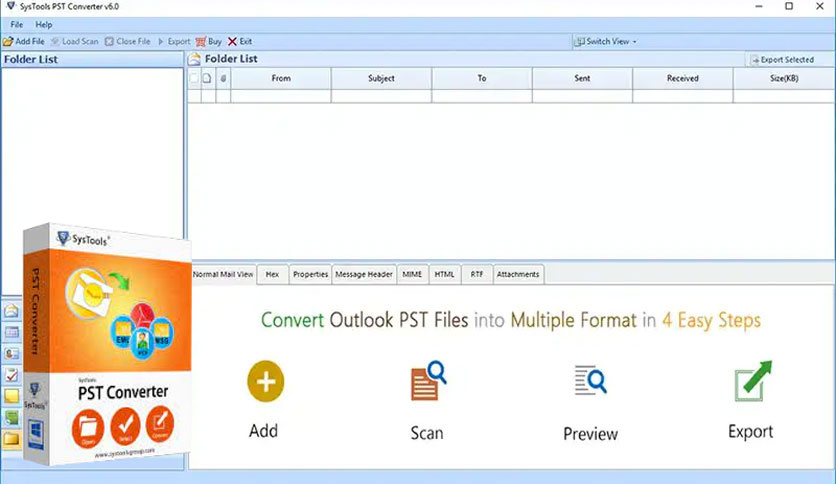Click the SysTools logo in the title bar
This screenshot has height=484, width=836.
tap(10, 6)
